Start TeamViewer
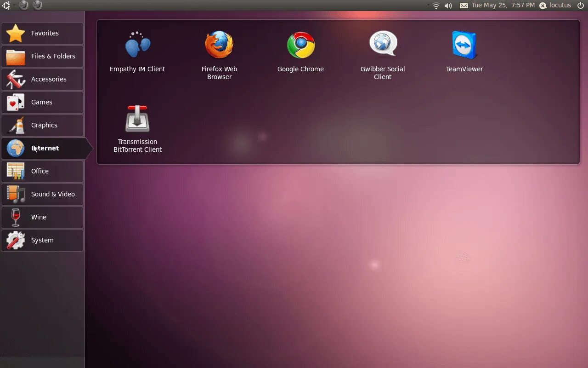The height and width of the screenshot is (368, 588). pyautogui.click(x=464, y=52)
